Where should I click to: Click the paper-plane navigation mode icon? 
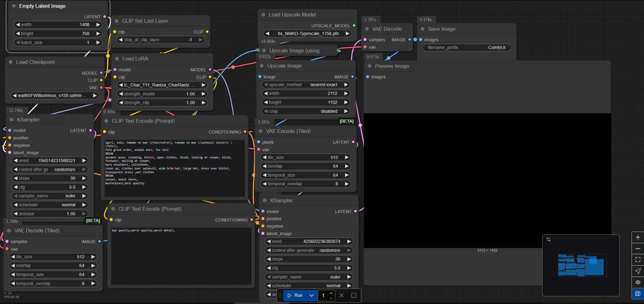(x=637, y=271)
